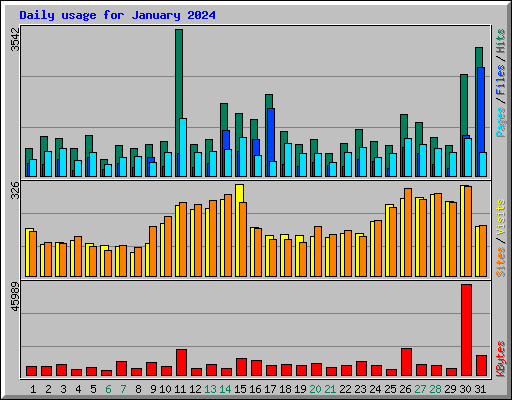Click the 'Daily usage for January 2024' title
The height and width of the screenshot is (400, 512).
117,15
